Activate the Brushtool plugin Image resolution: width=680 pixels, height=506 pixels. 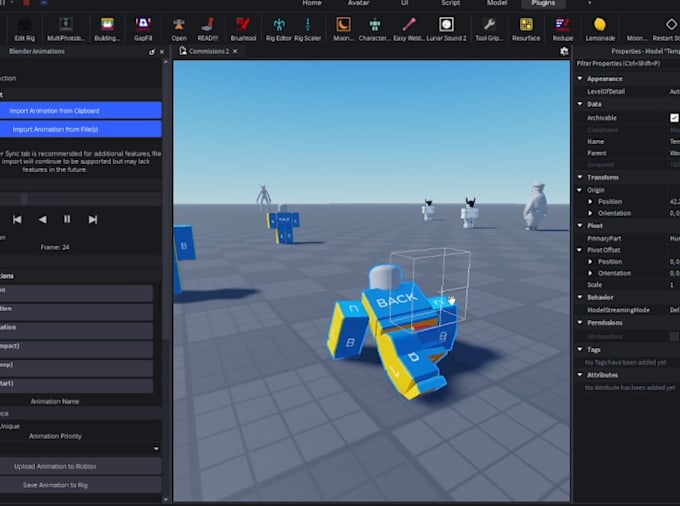243,29
